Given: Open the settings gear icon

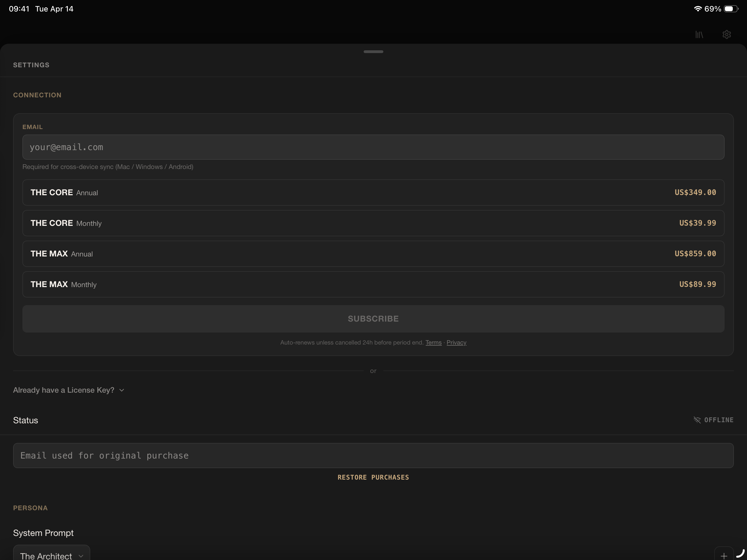Looking at the screenshot, I should 726,34.
